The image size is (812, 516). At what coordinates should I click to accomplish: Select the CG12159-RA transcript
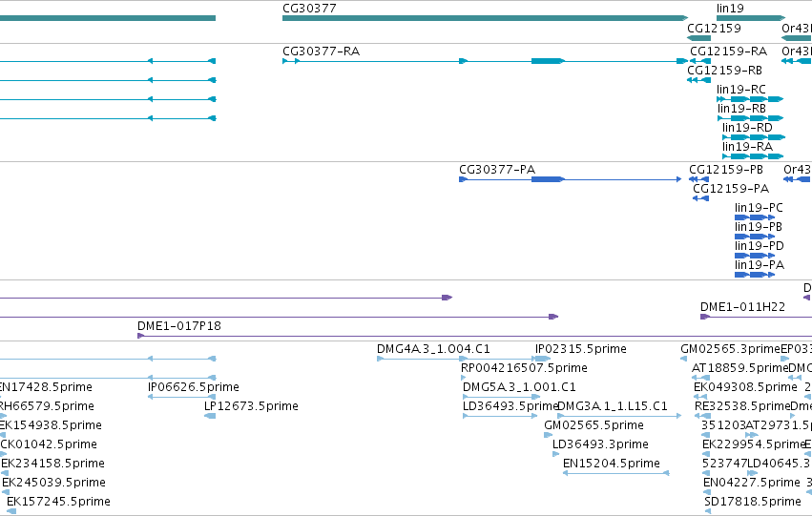700,61
